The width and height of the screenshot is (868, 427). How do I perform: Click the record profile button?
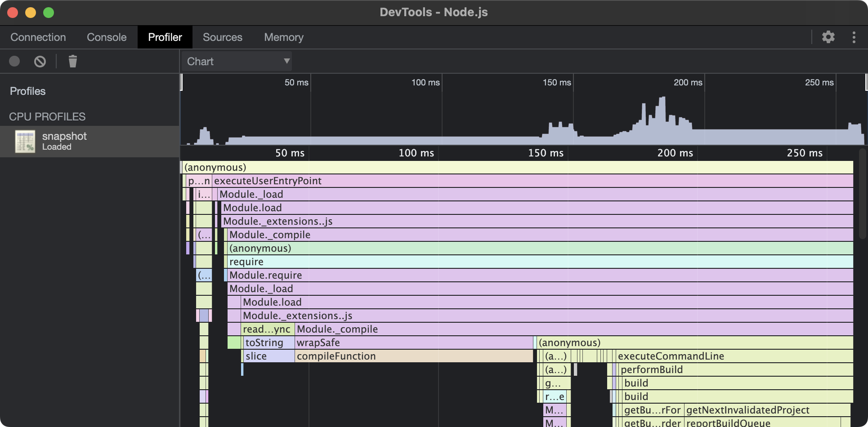(14, 61)
